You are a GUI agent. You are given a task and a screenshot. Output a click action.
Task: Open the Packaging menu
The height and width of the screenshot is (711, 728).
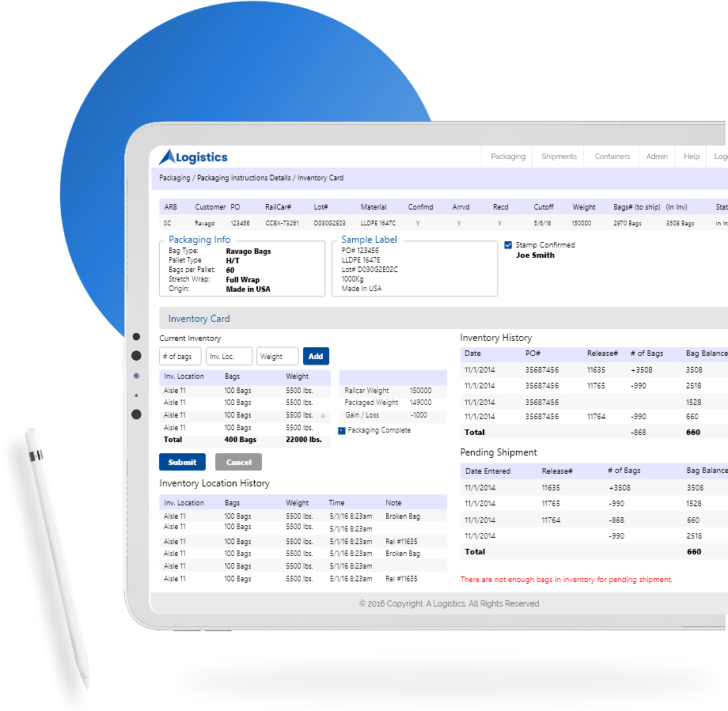coord(508,157)
